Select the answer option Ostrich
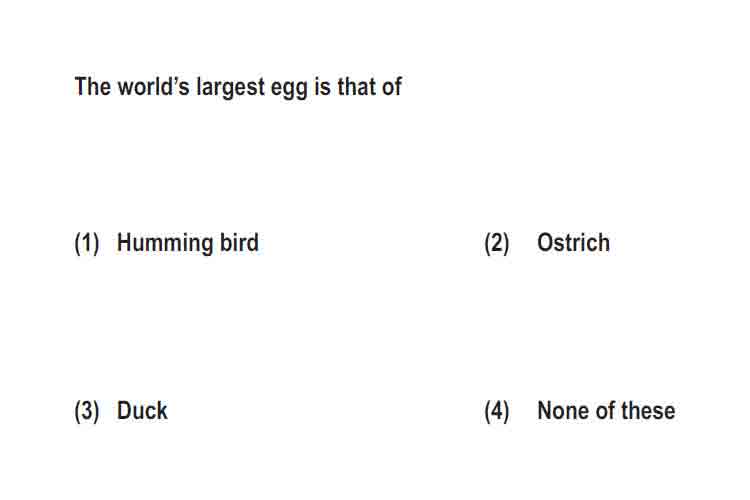This screenshot has height=500, width=750. coord(573,243)
